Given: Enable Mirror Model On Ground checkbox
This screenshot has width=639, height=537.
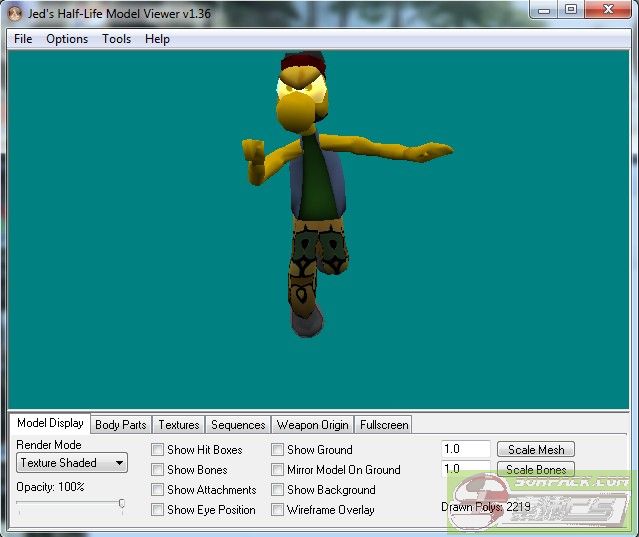Looking at the screenshot, I should (x=277, y=470).
